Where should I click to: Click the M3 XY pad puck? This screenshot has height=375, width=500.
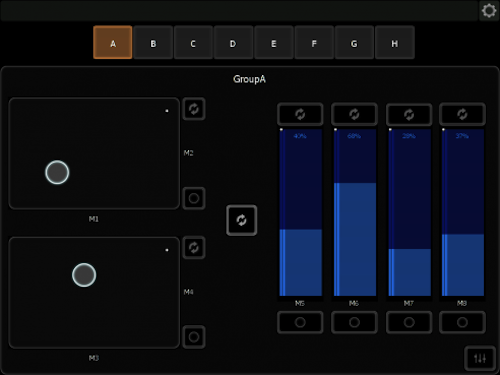(84, 275)
